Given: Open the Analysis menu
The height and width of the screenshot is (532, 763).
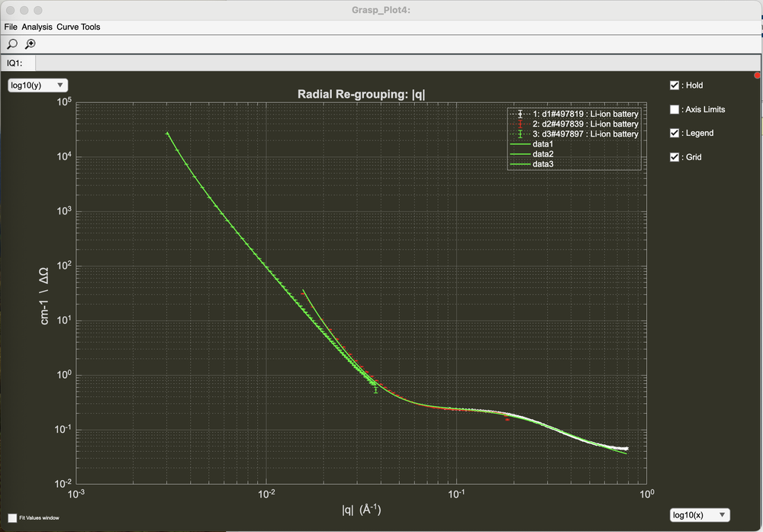Looking at the screenshot, I should [x=37, y=27].
